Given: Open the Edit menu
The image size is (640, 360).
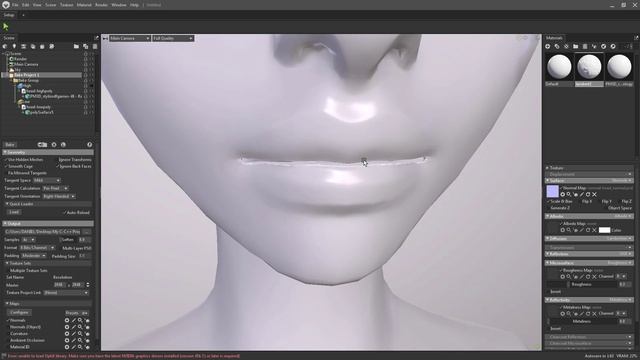Looking at the screenshot, I should [26, 5].
